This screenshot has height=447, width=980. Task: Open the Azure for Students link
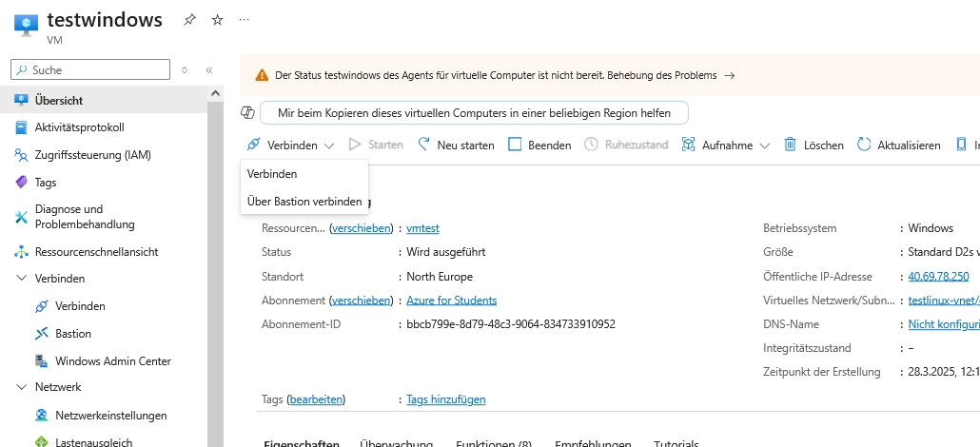click(451, 301)
